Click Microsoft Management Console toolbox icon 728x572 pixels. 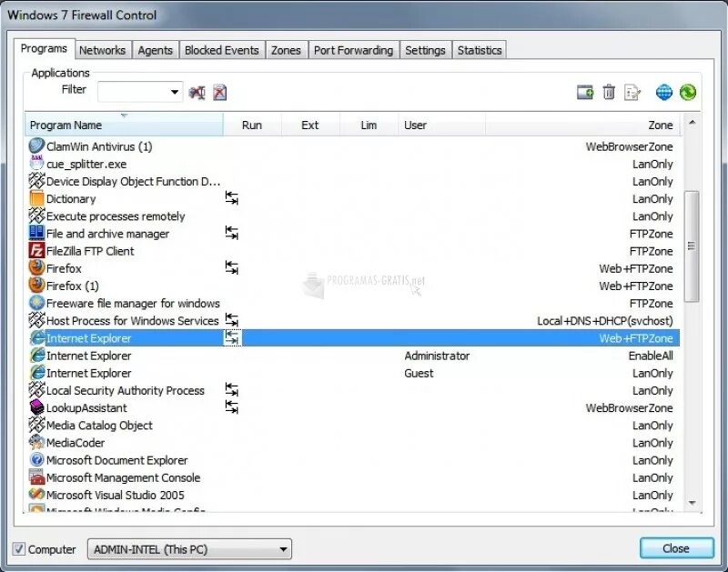(x=36, y=477)
